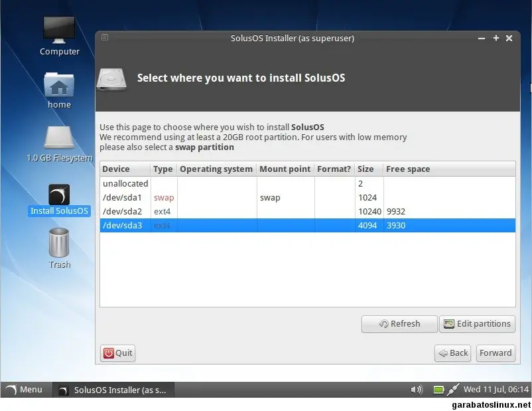Click the 1024 size cell
The image size is (532, 411).
(x=367, y=197)
